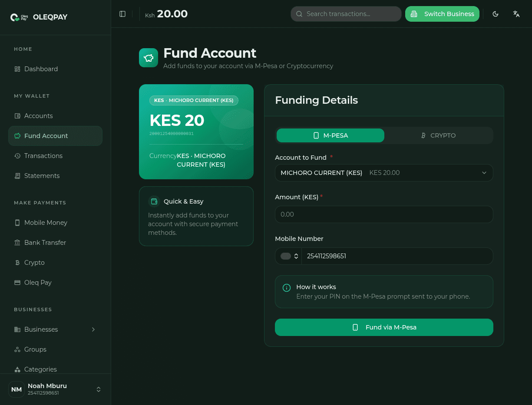
Task: Open the language translate icon
Action: coord(516,14)
